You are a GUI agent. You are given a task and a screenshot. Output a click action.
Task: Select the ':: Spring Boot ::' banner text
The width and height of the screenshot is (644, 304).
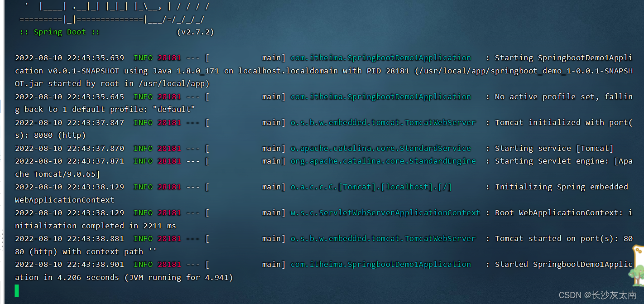(x=60, y=32)
